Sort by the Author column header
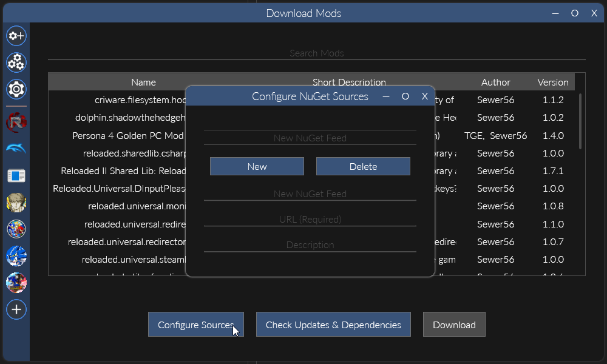The image size is (607, 364). [495, 82]
